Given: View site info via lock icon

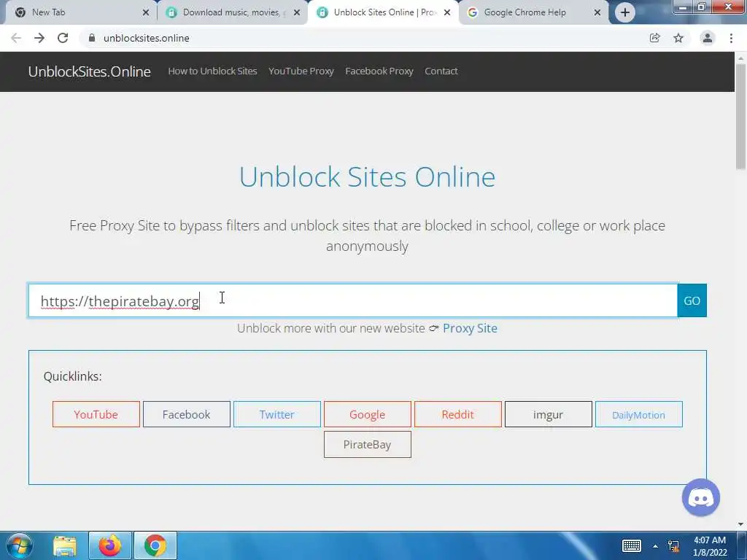Looking at the screenshot, I should (92, 38).
